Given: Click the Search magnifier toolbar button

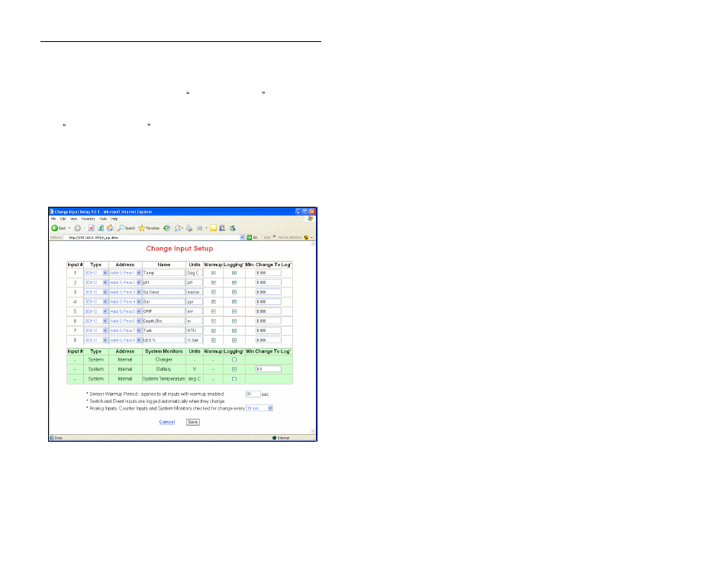Looking at the screenshot, I should (126, 228).
